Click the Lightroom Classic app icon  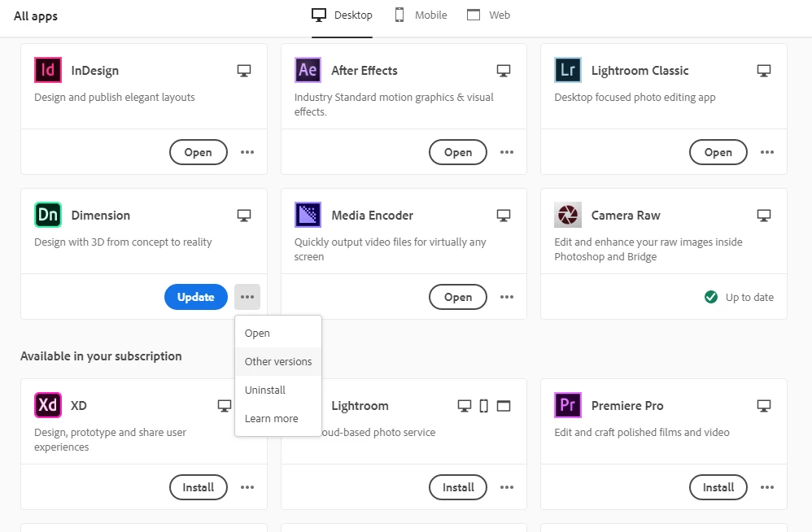(568, 70)
